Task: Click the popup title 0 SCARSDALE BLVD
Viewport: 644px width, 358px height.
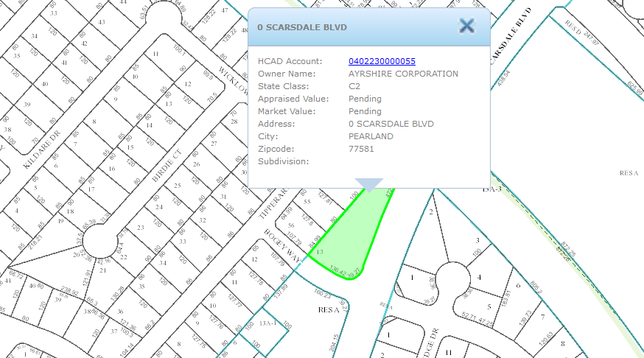Action: tap(302, 27)
